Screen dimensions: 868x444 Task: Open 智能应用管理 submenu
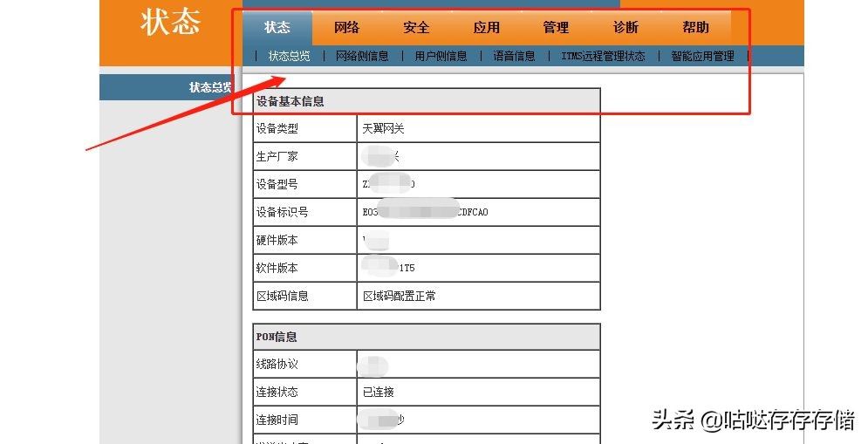coord(702,56)
